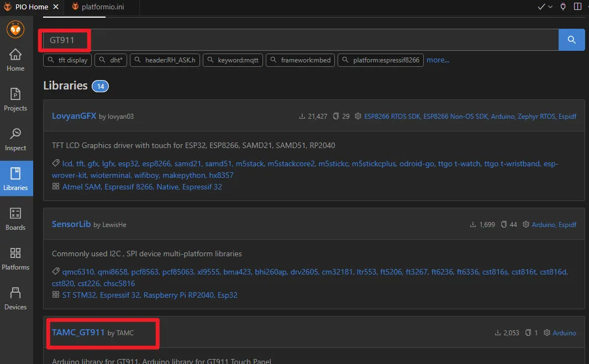Select the 'platform:espressif8266' search suggestion
589x364 pixels.
381,60
